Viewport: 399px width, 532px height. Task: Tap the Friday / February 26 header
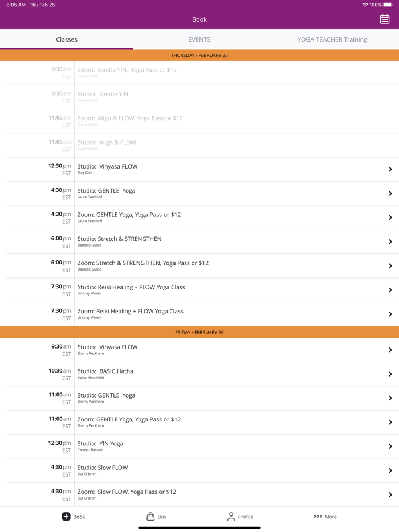[x=199, y=332]
